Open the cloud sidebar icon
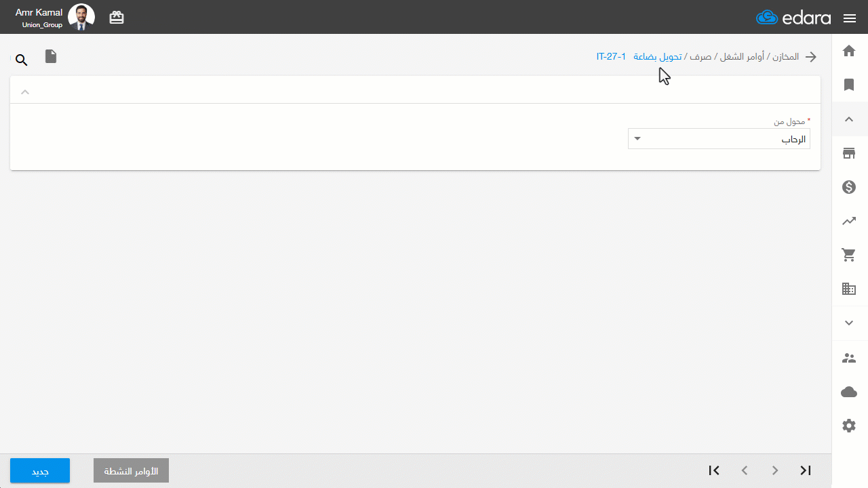Screen dimensions: 868x488 [x=849, y=392]
